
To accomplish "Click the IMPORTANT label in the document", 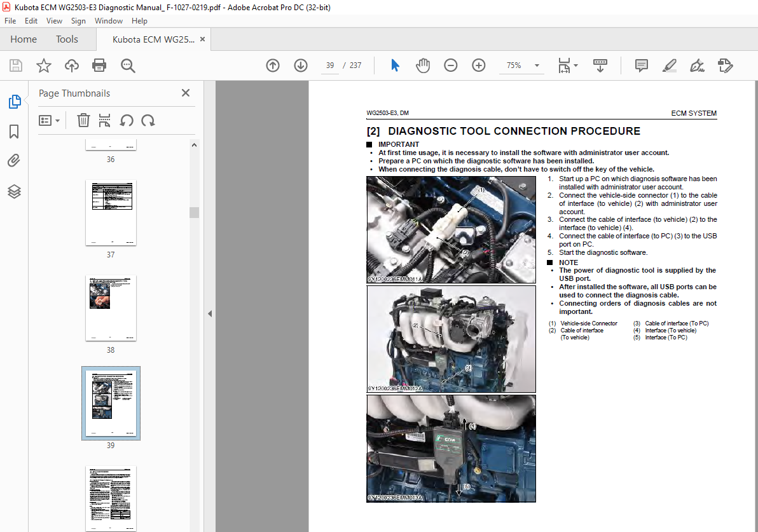I will [x=399, y=144].
